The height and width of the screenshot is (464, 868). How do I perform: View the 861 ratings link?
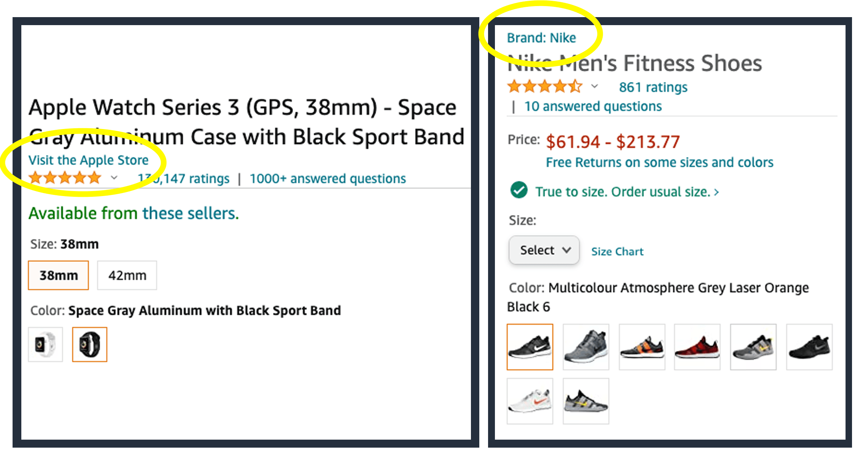(653, 87)
